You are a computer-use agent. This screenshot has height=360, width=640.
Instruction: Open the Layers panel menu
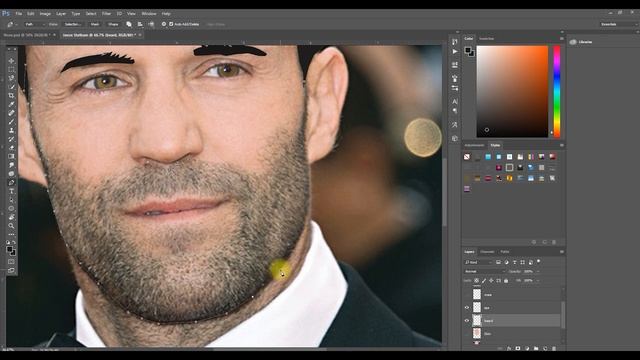click(562, 252)
